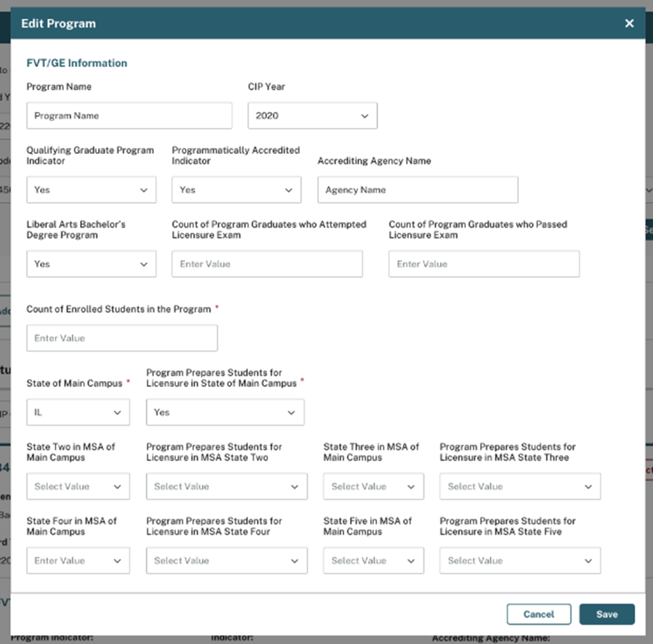
Task: Open Programmatically Accredited Indicator dropdown
Action: click(236, 190)
